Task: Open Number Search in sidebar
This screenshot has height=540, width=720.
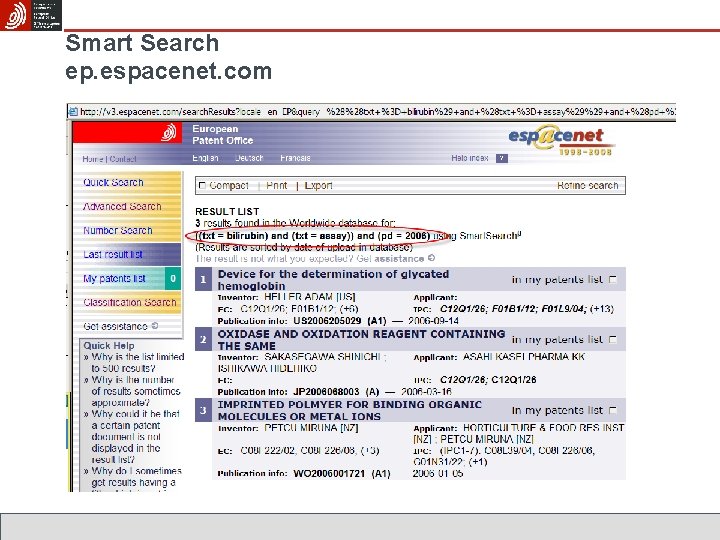Action: (118, 230)
